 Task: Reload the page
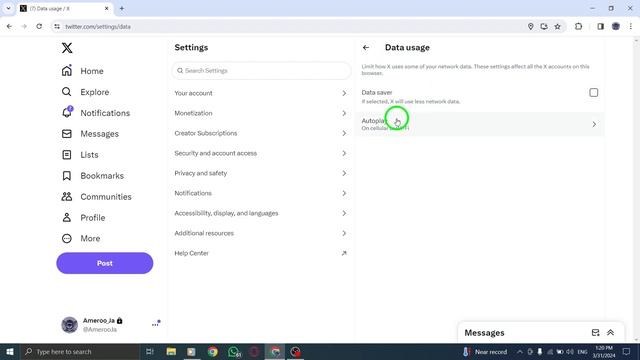click(x=39, y=27)
